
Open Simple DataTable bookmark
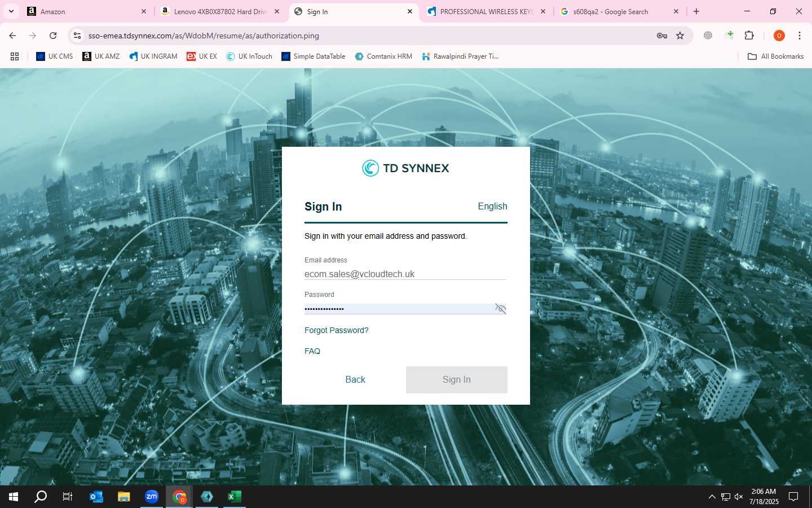tap(314, 56)
